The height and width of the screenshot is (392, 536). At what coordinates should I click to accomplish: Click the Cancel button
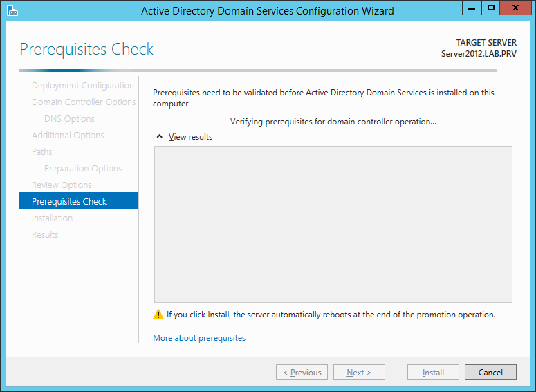(x=490, y=372)
